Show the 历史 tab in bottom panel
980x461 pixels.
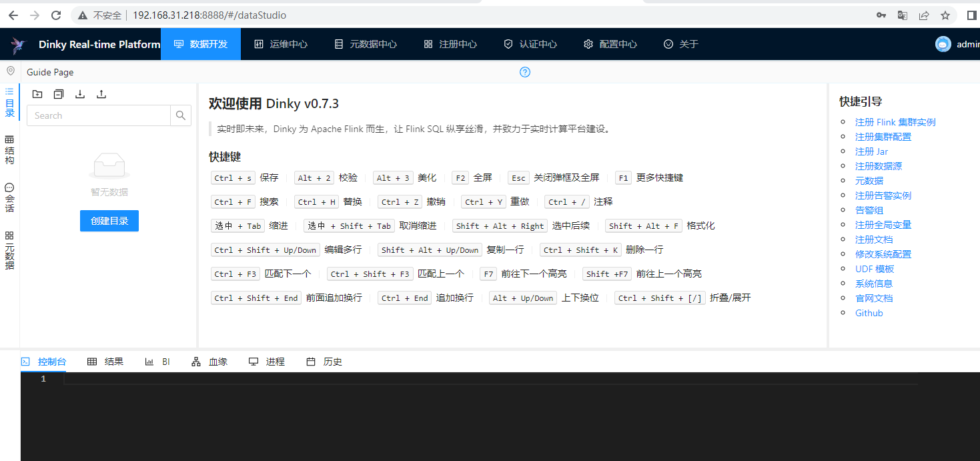click(324, 362)
